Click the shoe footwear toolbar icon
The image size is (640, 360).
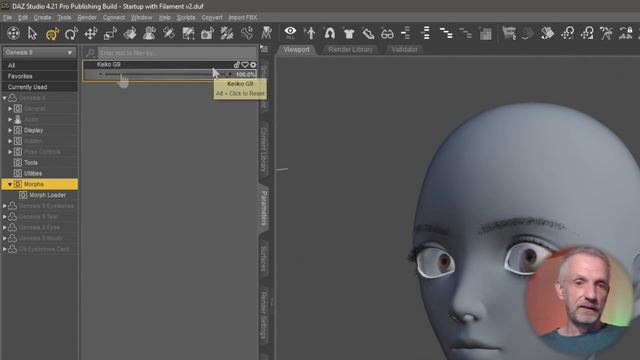coord(368,33)
